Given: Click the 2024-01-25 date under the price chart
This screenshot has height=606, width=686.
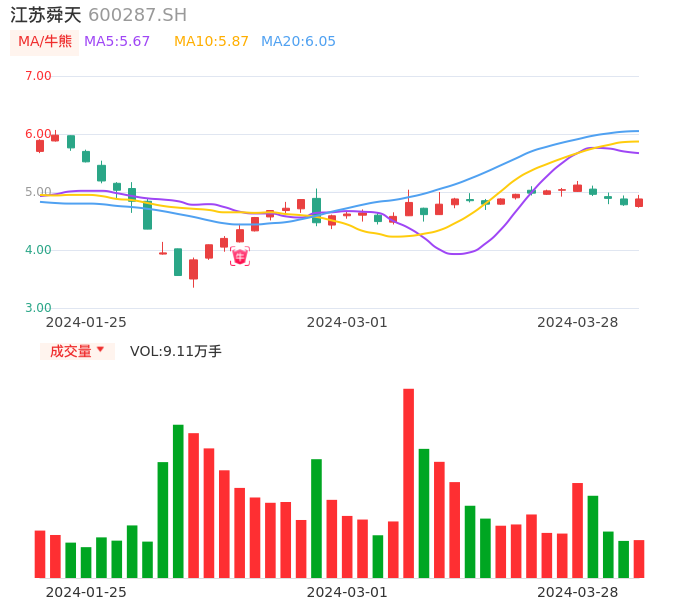Looking at the screenshot, I should (86, 322).
